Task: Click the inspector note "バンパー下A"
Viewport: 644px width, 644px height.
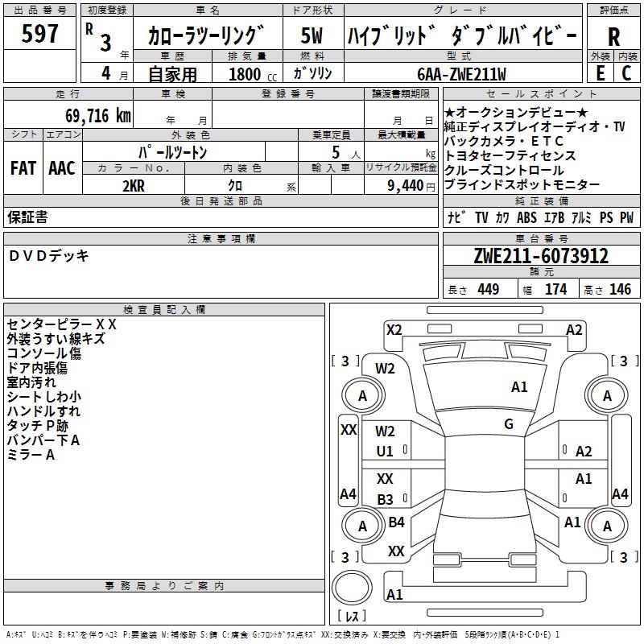Action: tap(43, 440)
